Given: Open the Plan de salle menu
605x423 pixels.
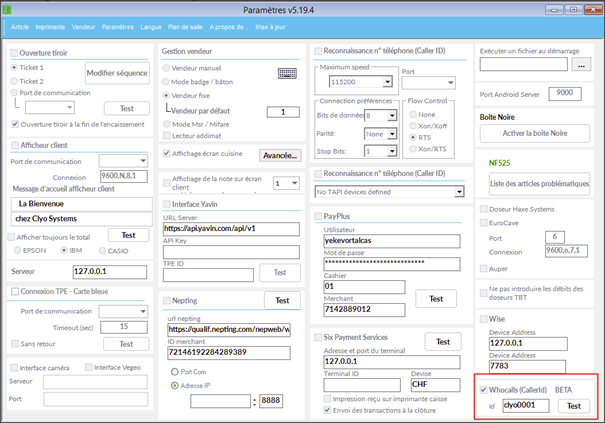Looking at the screenshot, I should (x=185, y=27).
